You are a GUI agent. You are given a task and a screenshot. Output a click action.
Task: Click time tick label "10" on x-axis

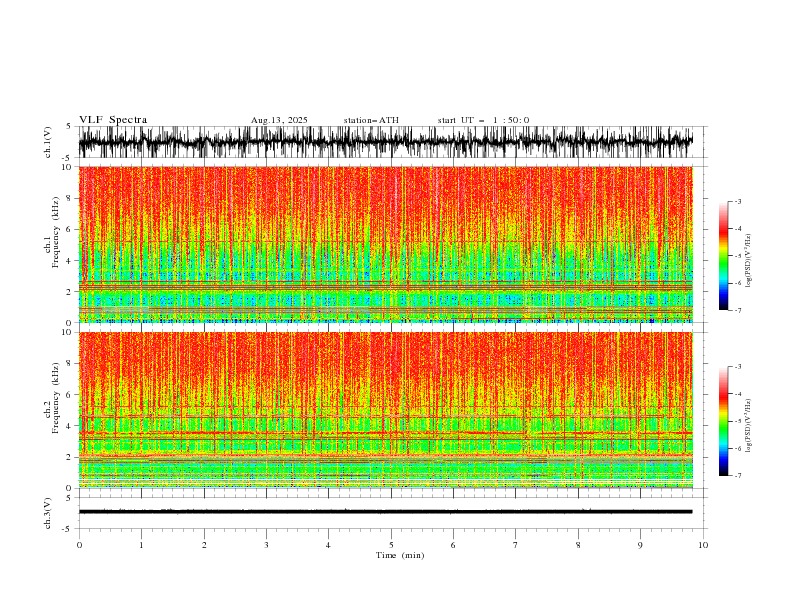[x=703, y=545]
